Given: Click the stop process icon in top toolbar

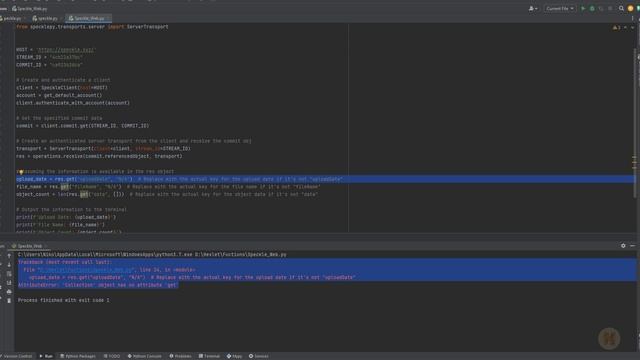Looking at the screenshot, I should [611, 9].
